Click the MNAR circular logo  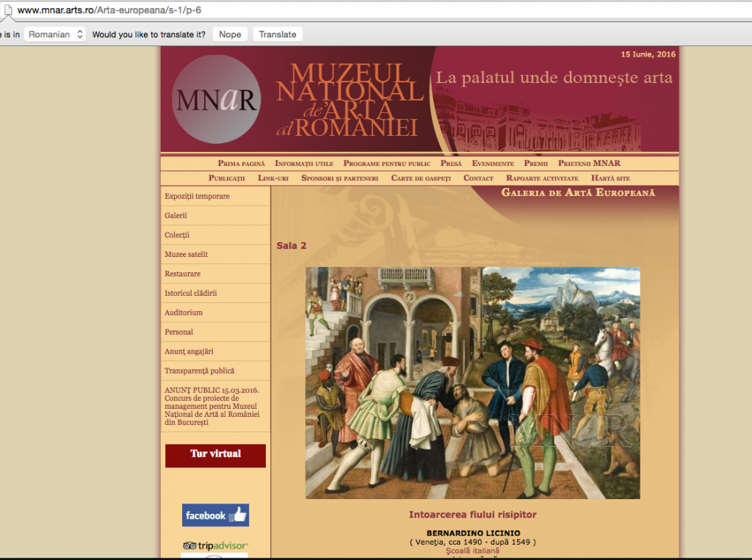(217, 99)
